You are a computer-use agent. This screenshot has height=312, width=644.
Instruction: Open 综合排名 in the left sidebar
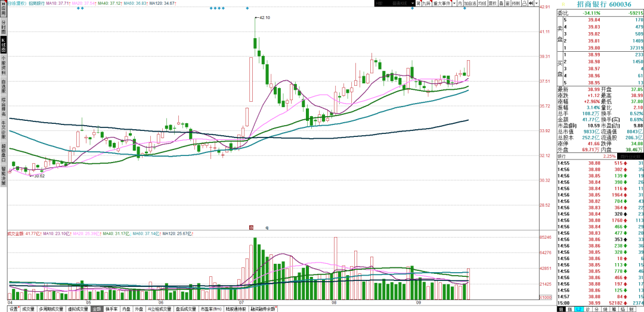[4, 106]
